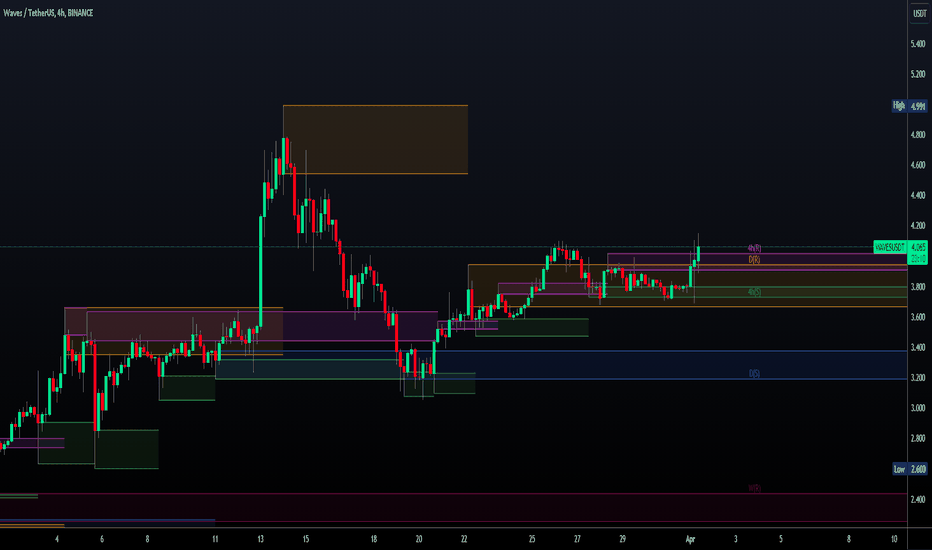Click date 10 on the time axis
Viewport: 932px width, 550px height.
point(894,539)
